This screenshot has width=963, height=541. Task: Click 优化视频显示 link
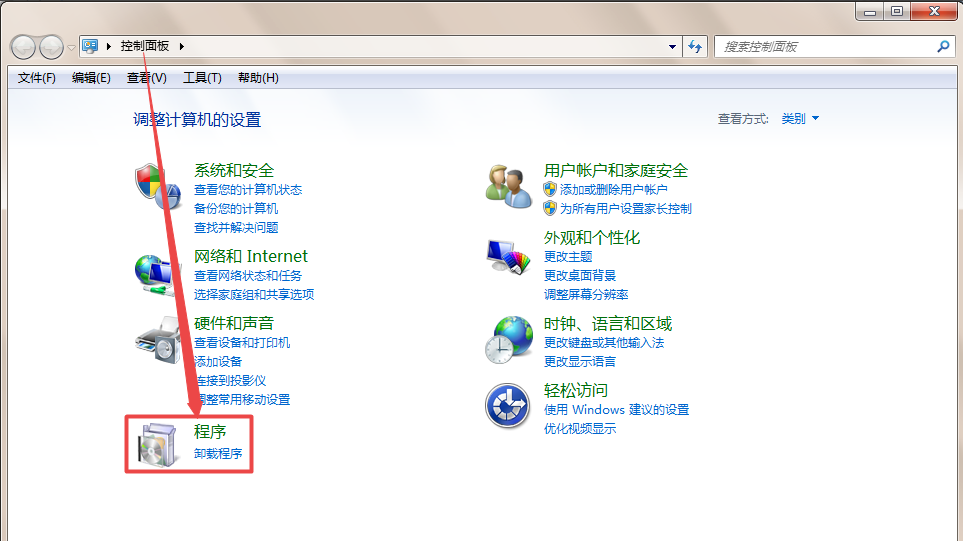coord(580,429)
